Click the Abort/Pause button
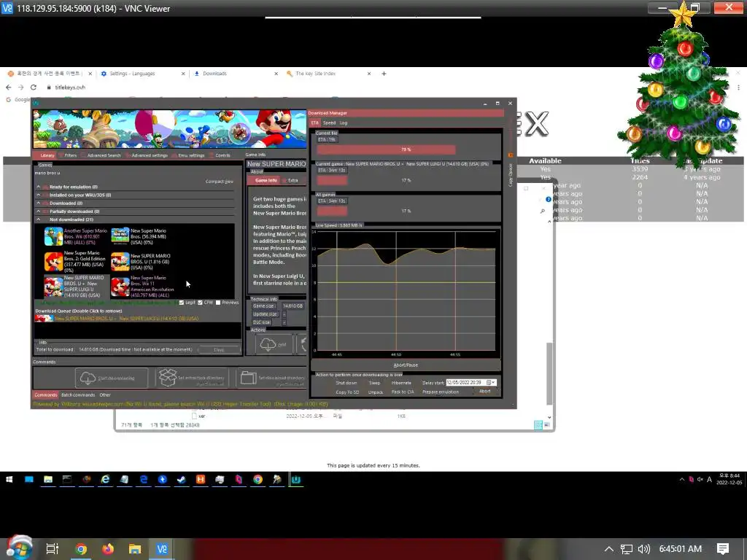Viewport: 747px width, 560px height. [406, 365]
